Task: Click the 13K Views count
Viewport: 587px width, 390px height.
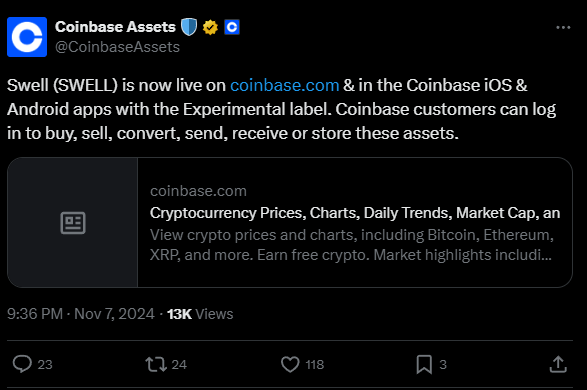Action: (200, 314)
